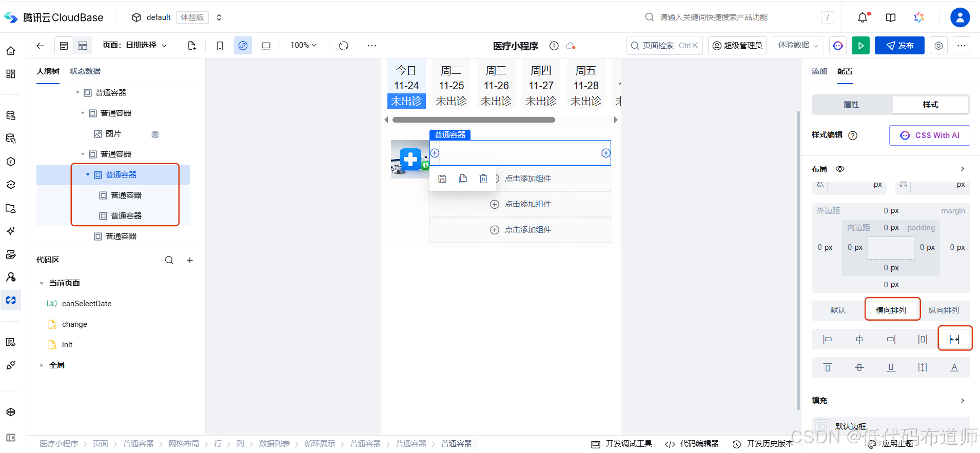The image size is (980, 453).
Task: Open the toolbar more options ellipsis
Action: pos(372,46)
